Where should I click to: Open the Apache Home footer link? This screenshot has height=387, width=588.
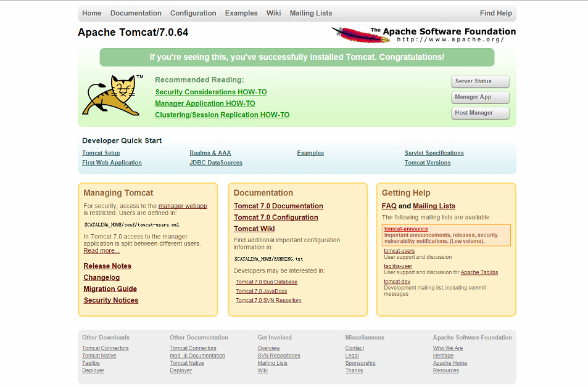(450, 363)
